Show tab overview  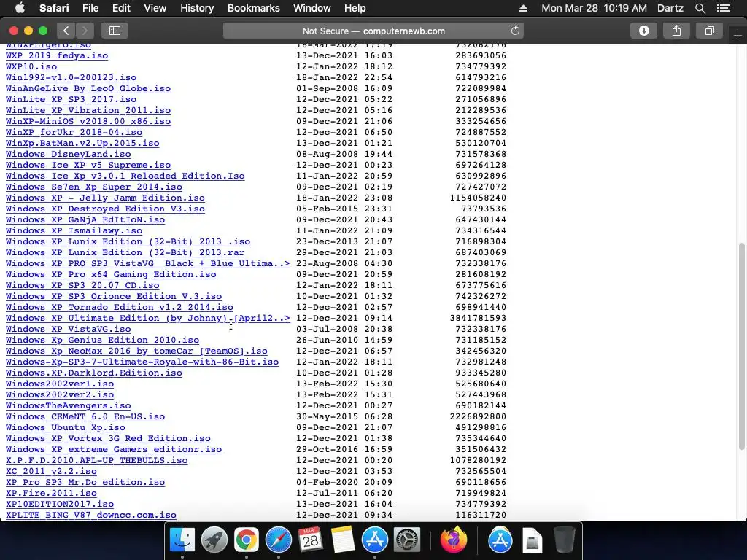(x=709, y=31)
